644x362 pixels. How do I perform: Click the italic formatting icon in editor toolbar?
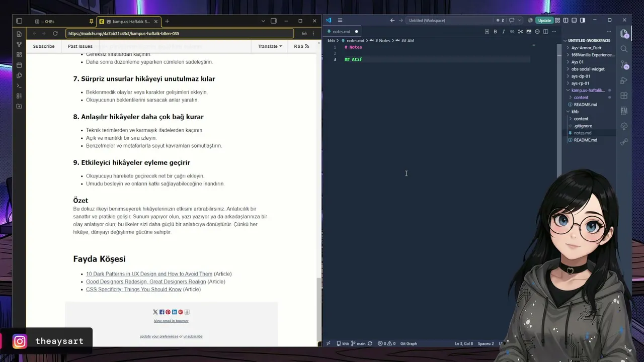click(504, 32)
